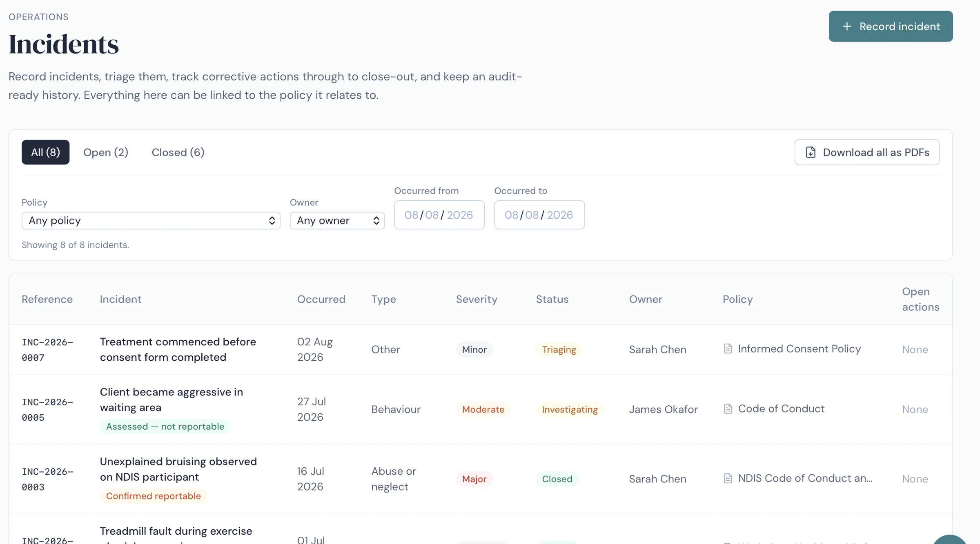Click the Occurred column header

(x=321, y=299)
